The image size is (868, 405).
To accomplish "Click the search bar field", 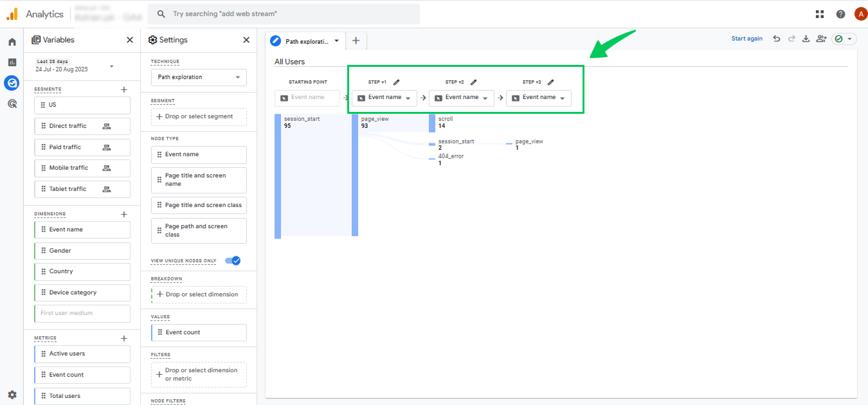I will 284,14.
